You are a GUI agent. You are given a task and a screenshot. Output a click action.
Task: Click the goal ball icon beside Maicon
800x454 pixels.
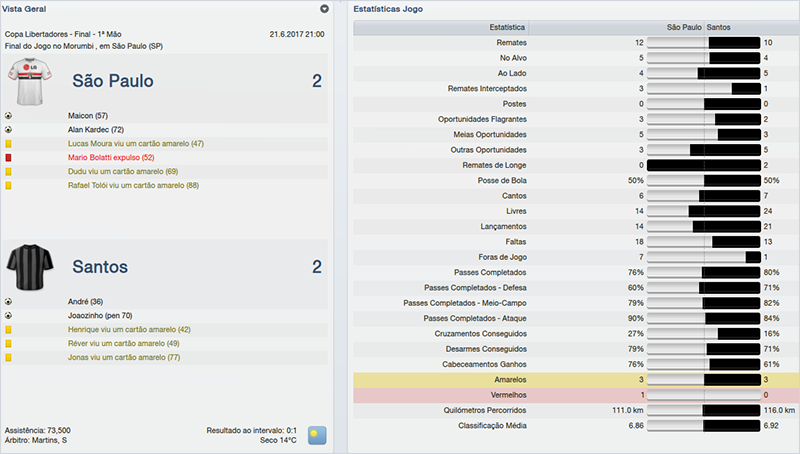pos(8,115)
